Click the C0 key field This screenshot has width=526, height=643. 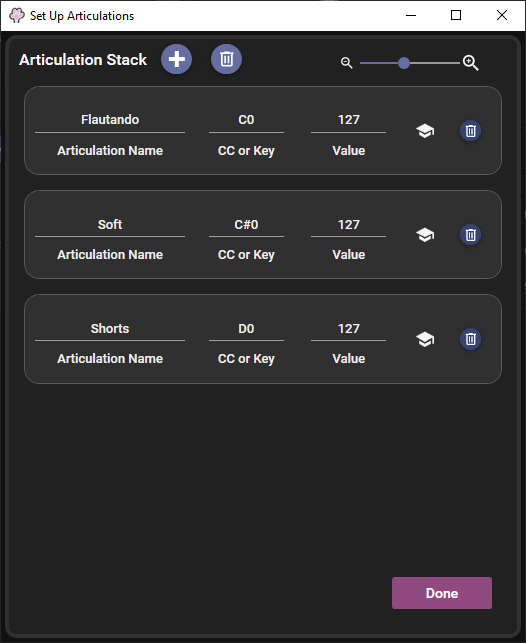tap(246, 120)
